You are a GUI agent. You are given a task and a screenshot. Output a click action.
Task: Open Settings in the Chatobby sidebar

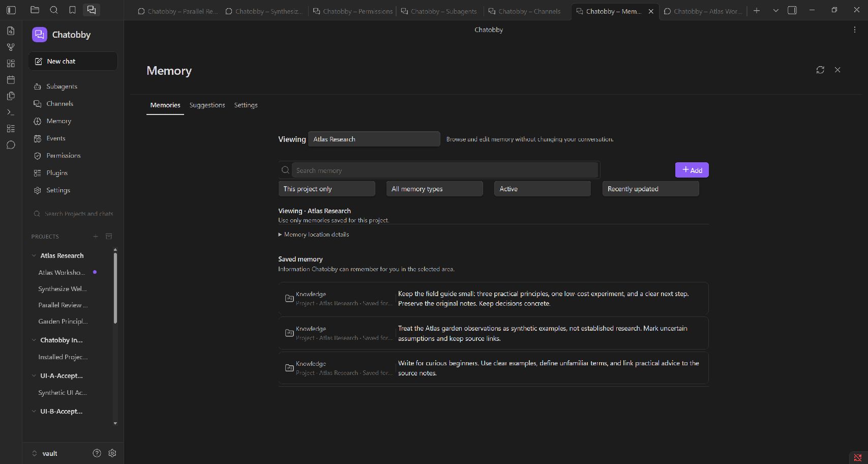point(73,190)
